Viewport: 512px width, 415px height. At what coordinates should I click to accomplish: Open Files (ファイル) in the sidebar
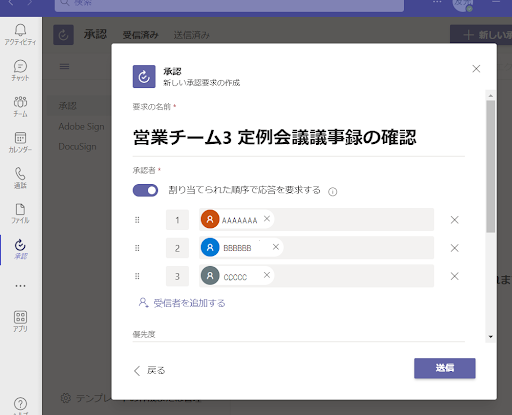click(20, 214)
